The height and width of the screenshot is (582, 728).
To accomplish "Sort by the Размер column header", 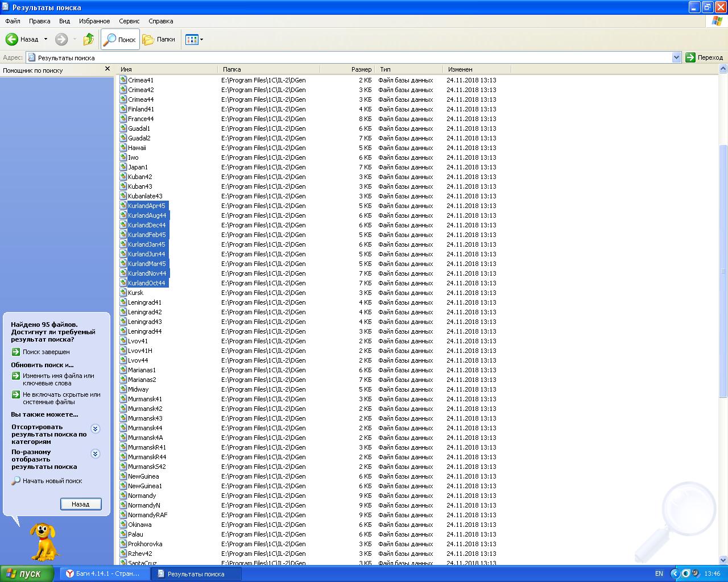I will 346,69.
